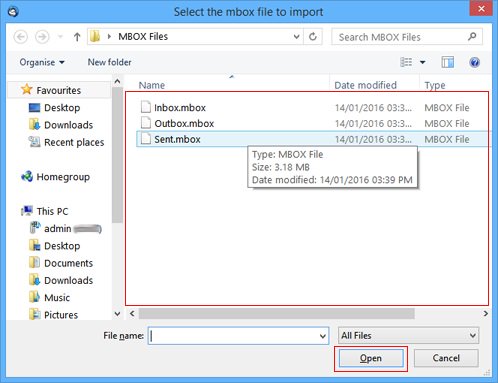Sort by Date modified column
Screen dimensions: 498x383
click(365, 85)
